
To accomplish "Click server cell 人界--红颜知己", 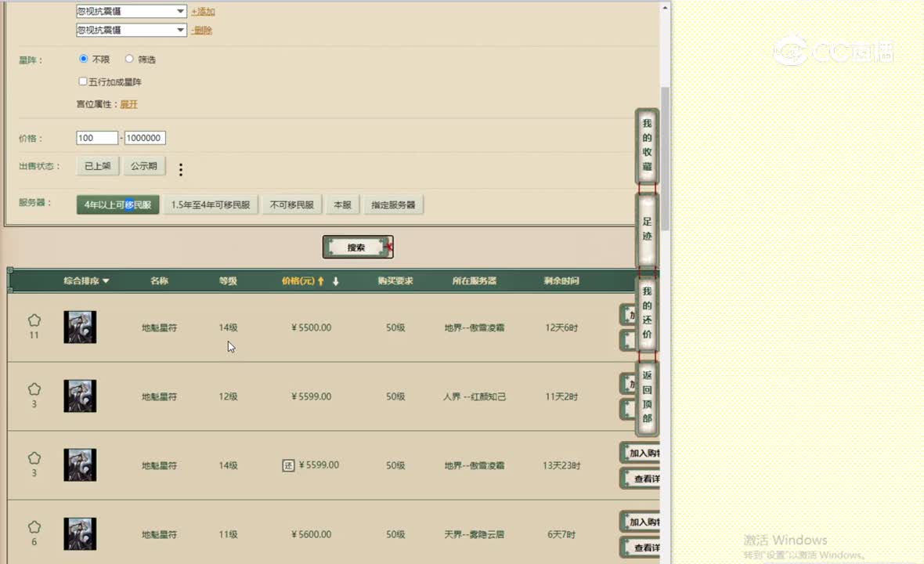I will pyautogui.click(x=475, y=396).
